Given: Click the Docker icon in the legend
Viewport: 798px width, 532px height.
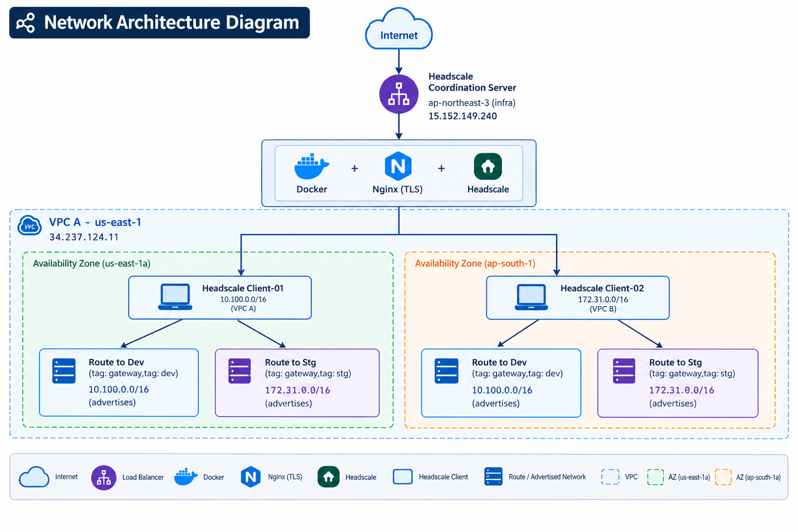Looking at the screenshot, I should pos(185,476).
